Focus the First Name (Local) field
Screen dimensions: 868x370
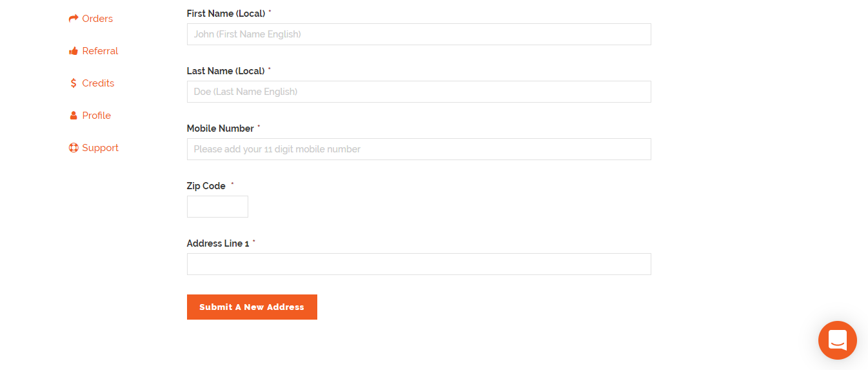pyautogui.click(x=419, y=34)
